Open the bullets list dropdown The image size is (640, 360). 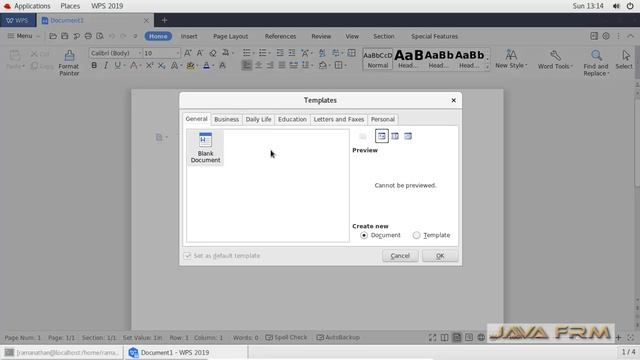pos(253,53)
